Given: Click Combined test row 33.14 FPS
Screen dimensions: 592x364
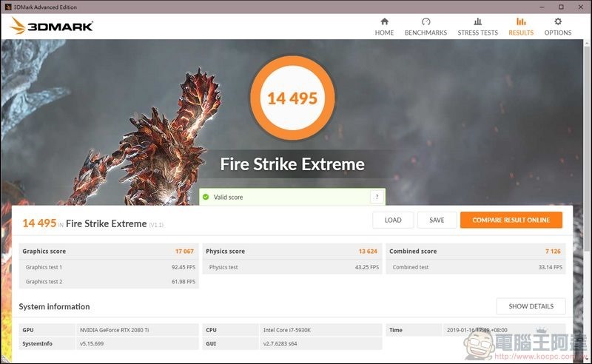Looking at the screenshot, I should pyautogui.click(x=476, y=267).
